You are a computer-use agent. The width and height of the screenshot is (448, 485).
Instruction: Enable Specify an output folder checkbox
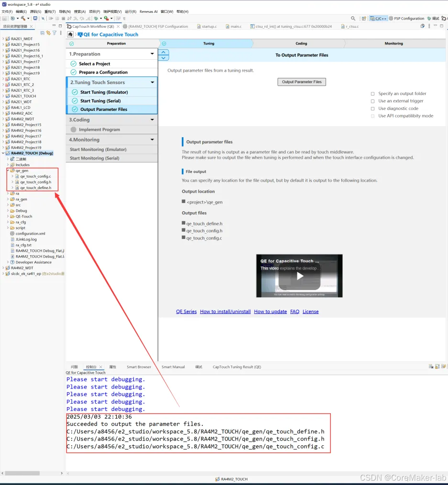point(372,94)
